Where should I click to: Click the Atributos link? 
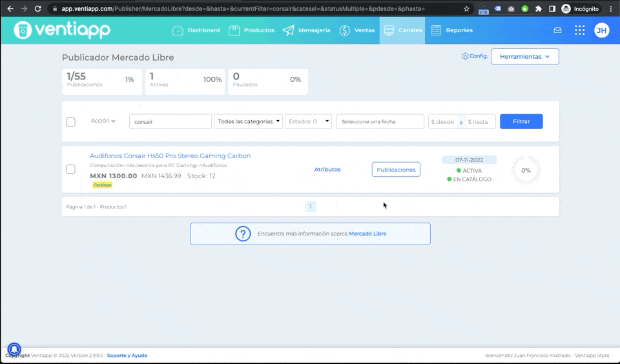point(327,169)
